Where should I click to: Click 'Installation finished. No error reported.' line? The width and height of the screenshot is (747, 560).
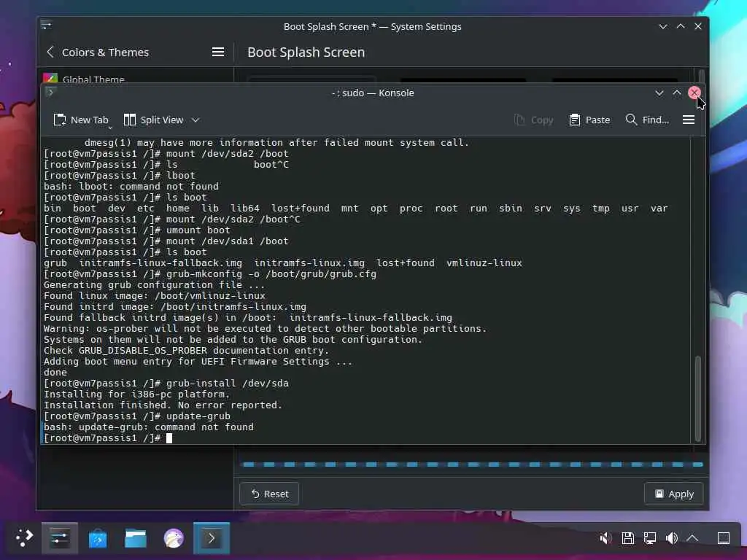pos(163,405)
